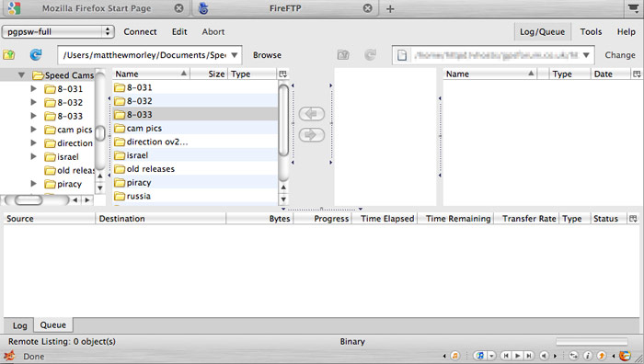Select 'direction ov2...' folder in file list
This screenshot has height=364, width=644.
tap(195, 142)
